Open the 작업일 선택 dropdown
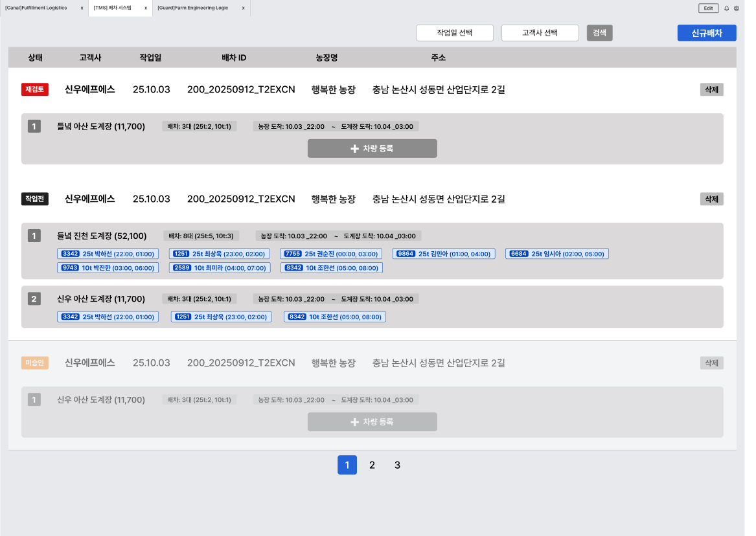The image size is (756, 536). 455,33
